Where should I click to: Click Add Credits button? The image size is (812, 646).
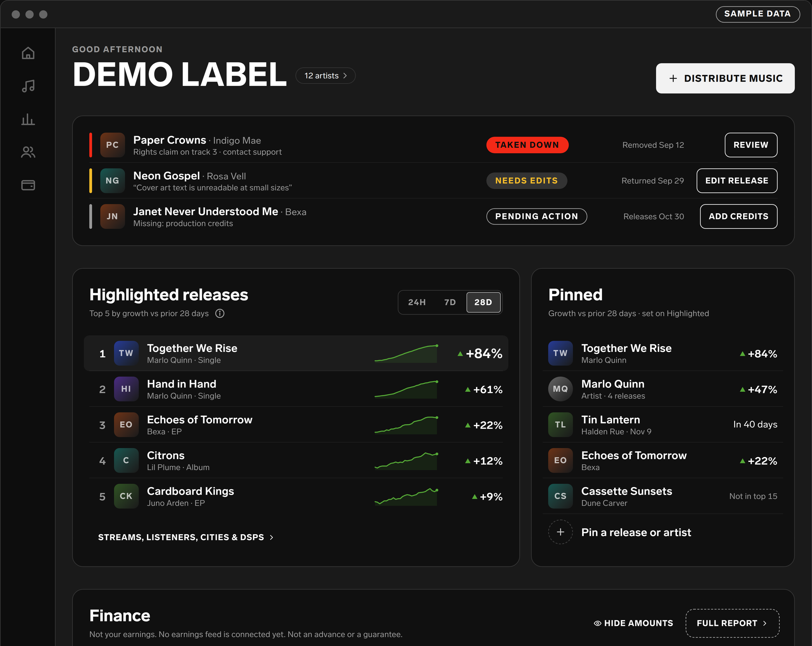tap(738, 216)
